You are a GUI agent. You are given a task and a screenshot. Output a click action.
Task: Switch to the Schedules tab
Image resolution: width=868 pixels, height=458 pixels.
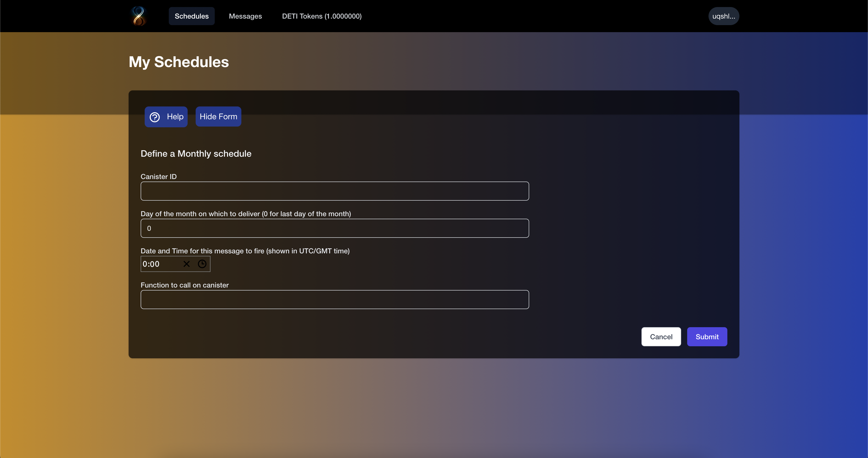[x=191, y=16]
